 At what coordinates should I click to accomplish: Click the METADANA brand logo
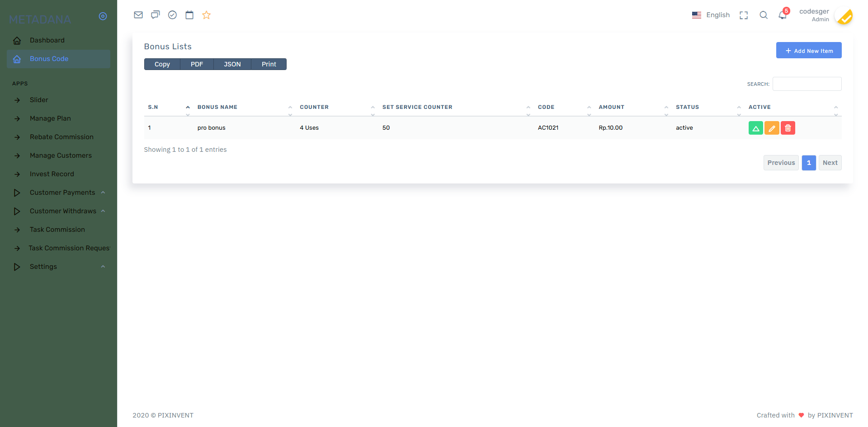[40, 19]
